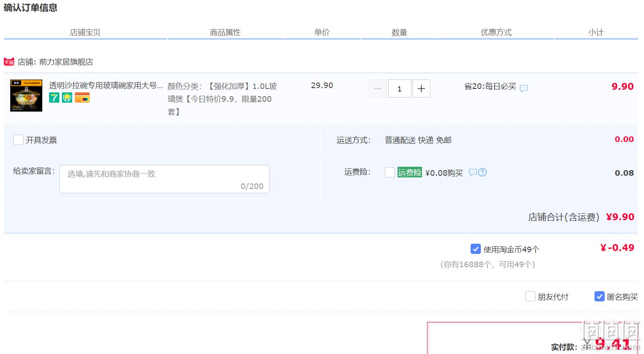Viewport: 644px width, 354px height.
Task: Click the green 7-day return badge icon
Action: tap(54, 97)
